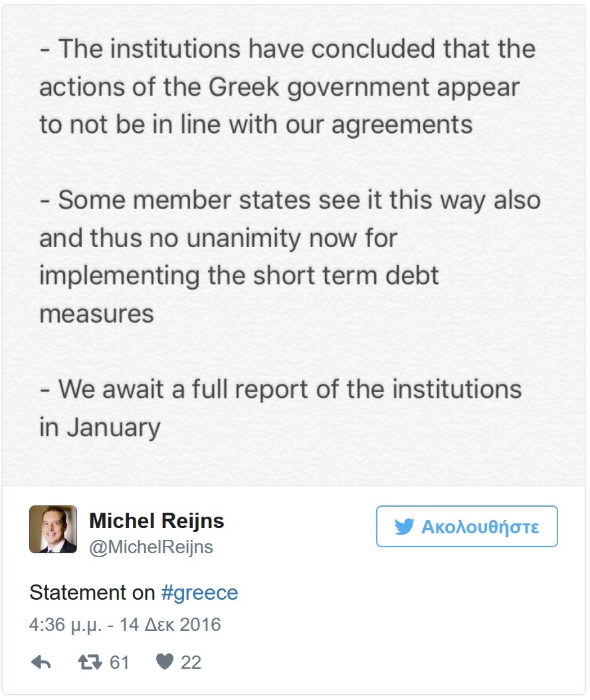The height and width of the screenshot is (700, 590).
Task: Open the #greece hashtag link
Action: pyautogui.click(x=199, y=592)
